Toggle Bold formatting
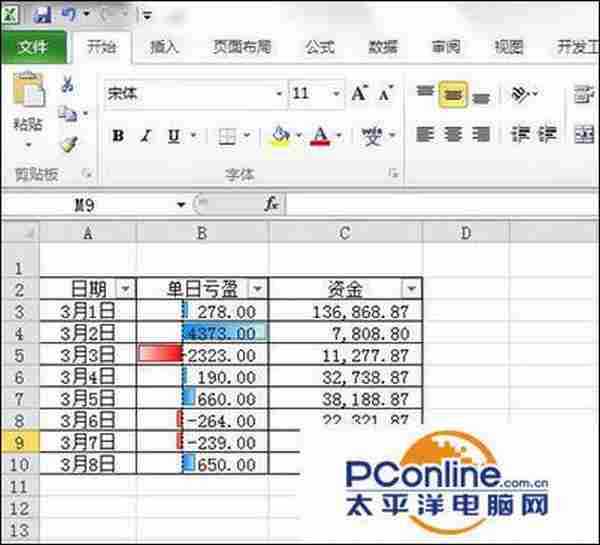This screenshot has width=600, height=545. (x=118, y=136)
